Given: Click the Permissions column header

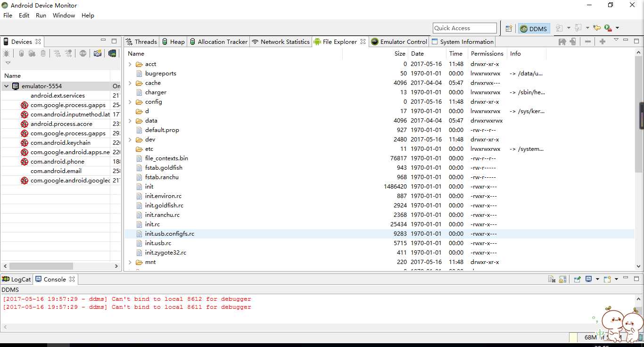Looking at the screenshot, I should [x=487, y=54].
